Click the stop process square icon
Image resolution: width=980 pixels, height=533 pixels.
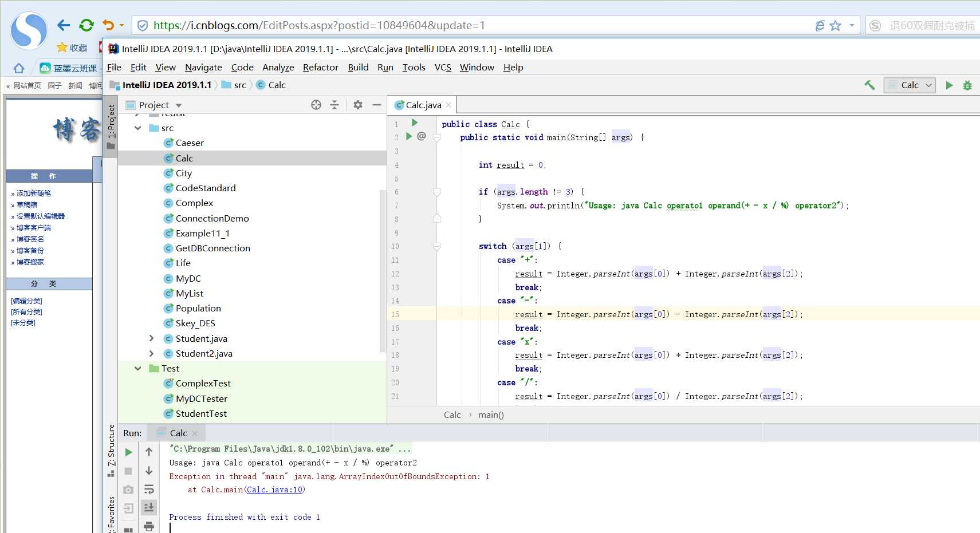tap(128, 471)
